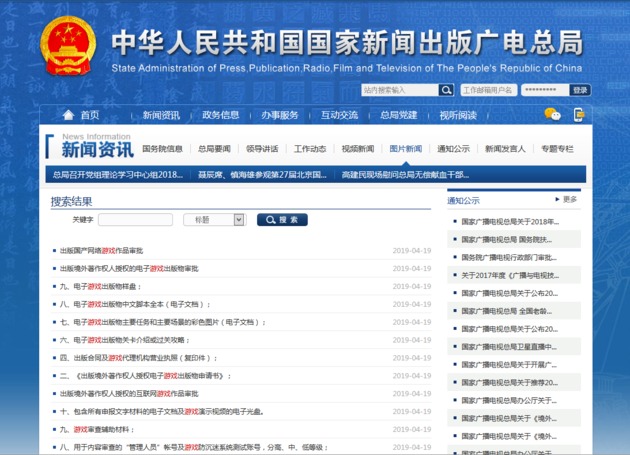Switch to the 图片新闻 tab

point(405,149)
